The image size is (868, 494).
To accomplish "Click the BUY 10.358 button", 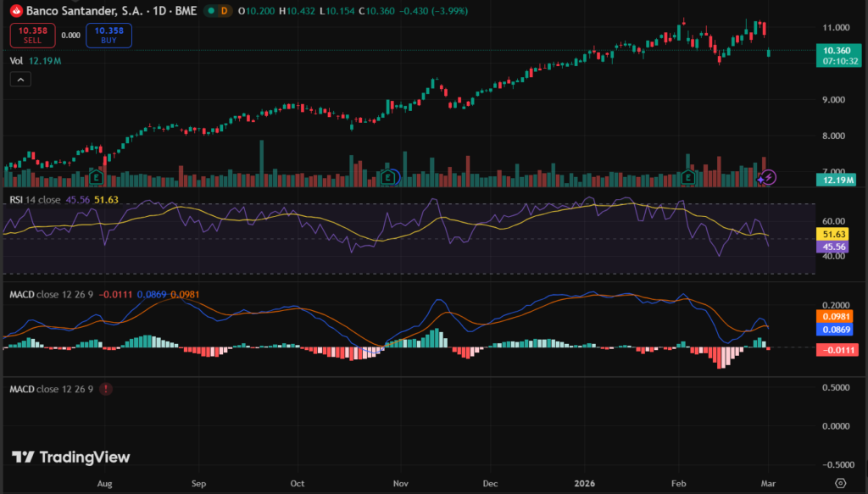I will (109, 35).
